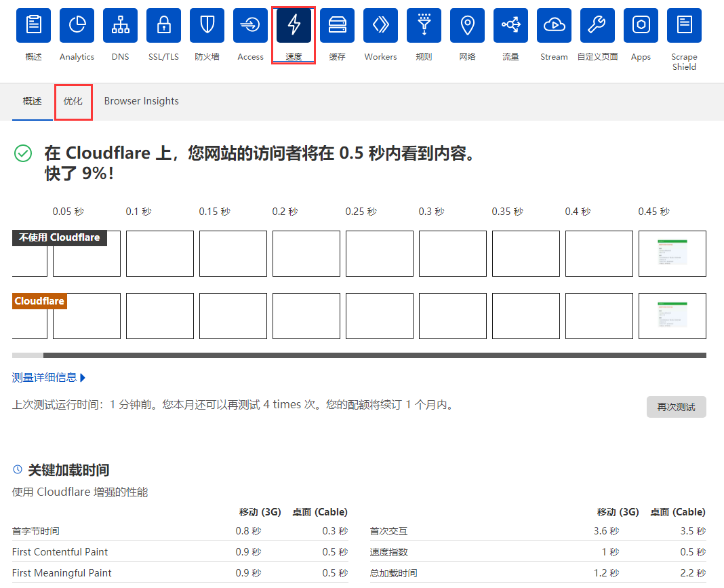The height and width of the screenshot is (588, 724).
Task: Click the green checkmark success icon
Action: (23, 153)
